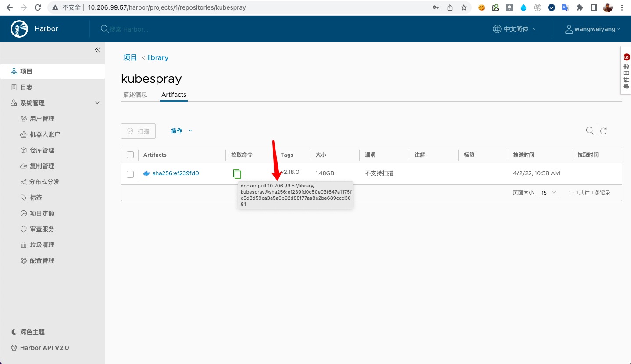Click the cookie extension icon
Viewport: 631px width, 364px height.
pos(481,7)
